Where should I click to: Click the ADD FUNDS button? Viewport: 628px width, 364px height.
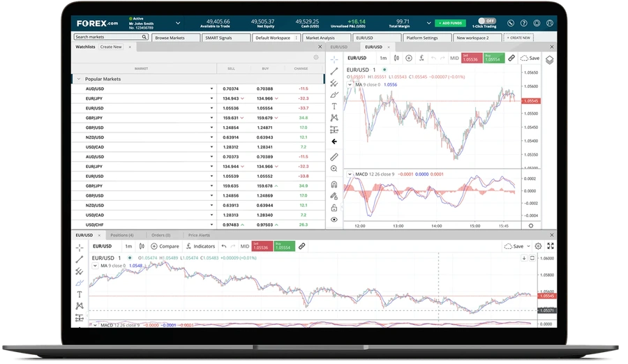450,23
